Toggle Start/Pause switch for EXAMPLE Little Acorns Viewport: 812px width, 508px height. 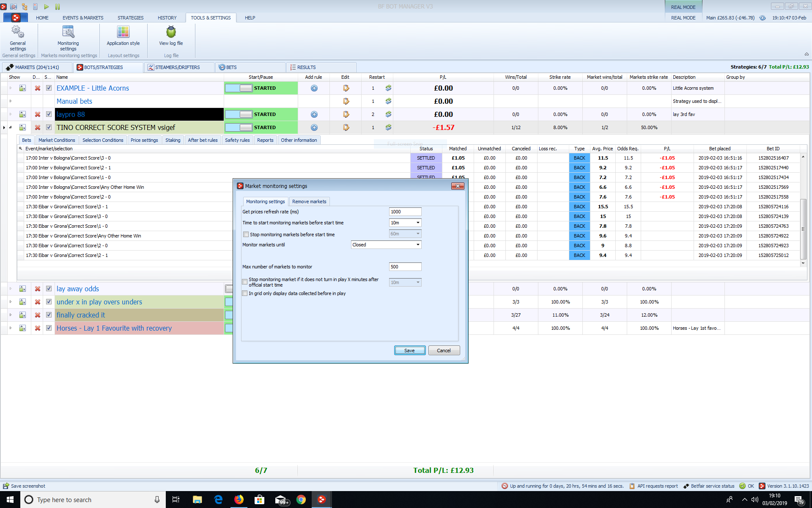tap(239, 88)
